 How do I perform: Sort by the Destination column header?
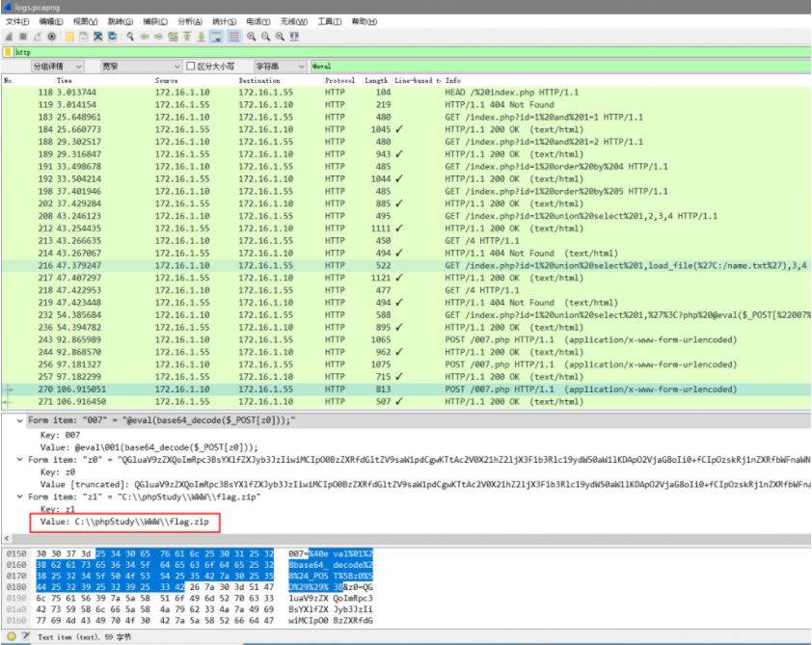click(x=280, y=81)
